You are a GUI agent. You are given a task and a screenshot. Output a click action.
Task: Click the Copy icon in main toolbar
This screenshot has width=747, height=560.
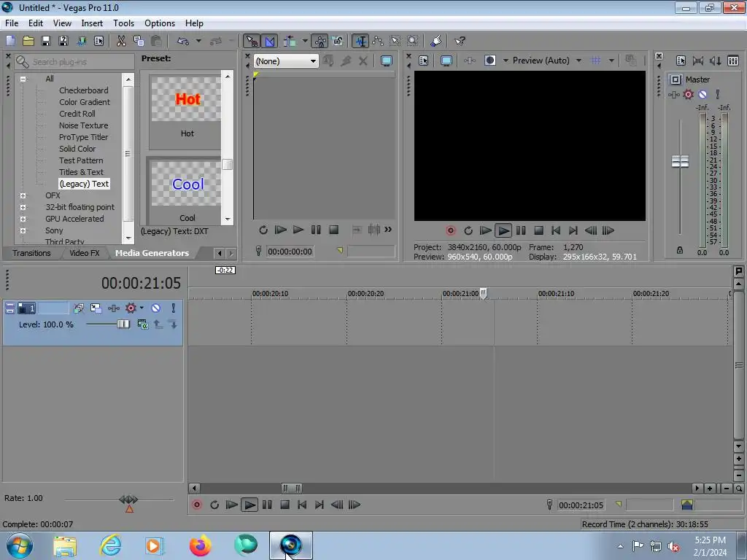(x=139, y=41)
